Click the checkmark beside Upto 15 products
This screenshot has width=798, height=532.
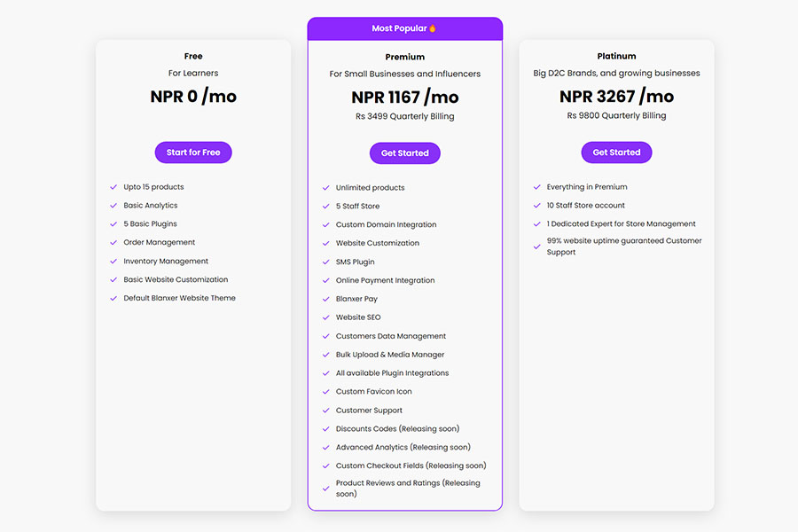113,187
